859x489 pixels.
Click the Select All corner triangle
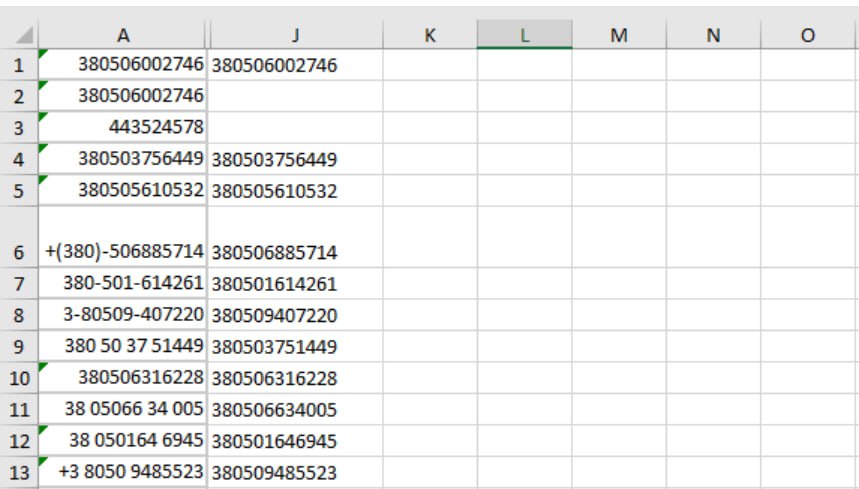point(19,35)
